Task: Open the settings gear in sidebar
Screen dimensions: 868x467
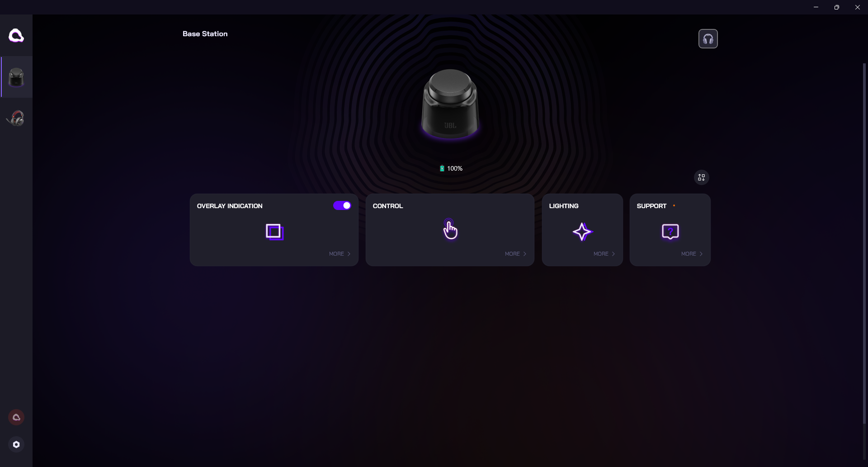Action: pos(16,444)
